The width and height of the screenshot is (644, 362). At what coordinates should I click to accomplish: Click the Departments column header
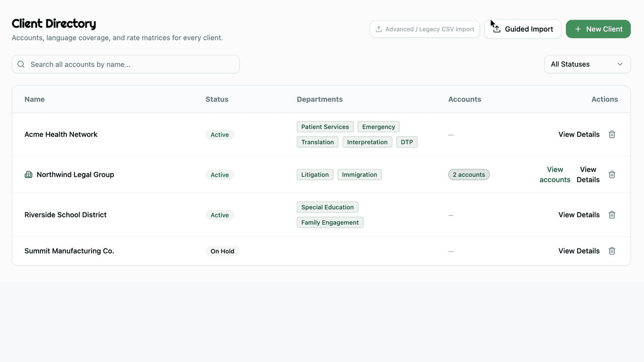coord(319,99)
